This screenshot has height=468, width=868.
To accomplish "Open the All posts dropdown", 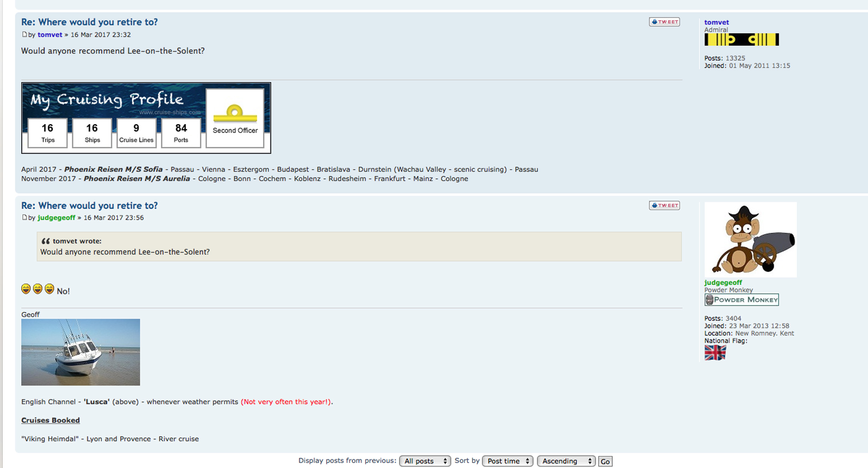I will 425,461.
